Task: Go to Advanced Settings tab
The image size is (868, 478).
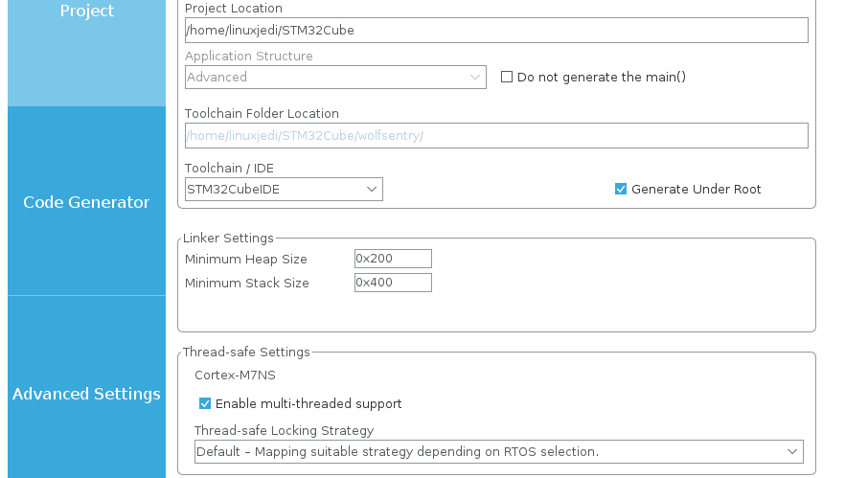Action: 86,394
